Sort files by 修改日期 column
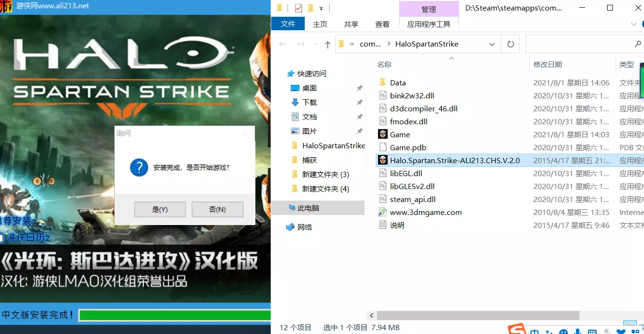The width and height of the screenshot is (644, 334). (x=548, y=64)
